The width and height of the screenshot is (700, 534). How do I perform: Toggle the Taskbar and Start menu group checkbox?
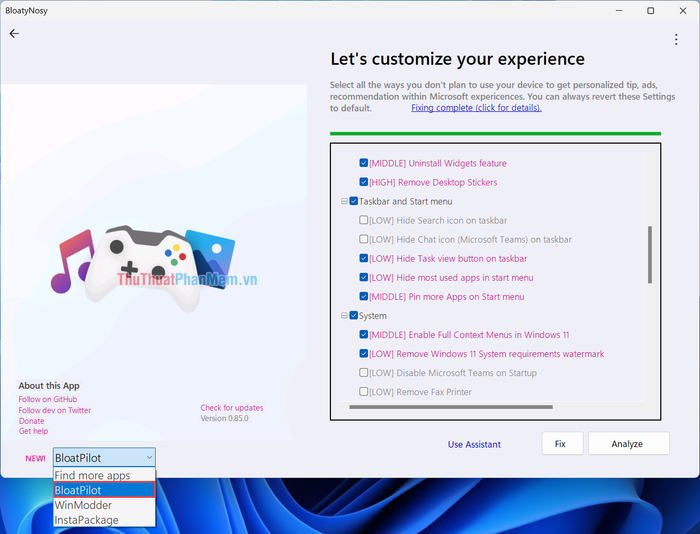tap(354, 201)
